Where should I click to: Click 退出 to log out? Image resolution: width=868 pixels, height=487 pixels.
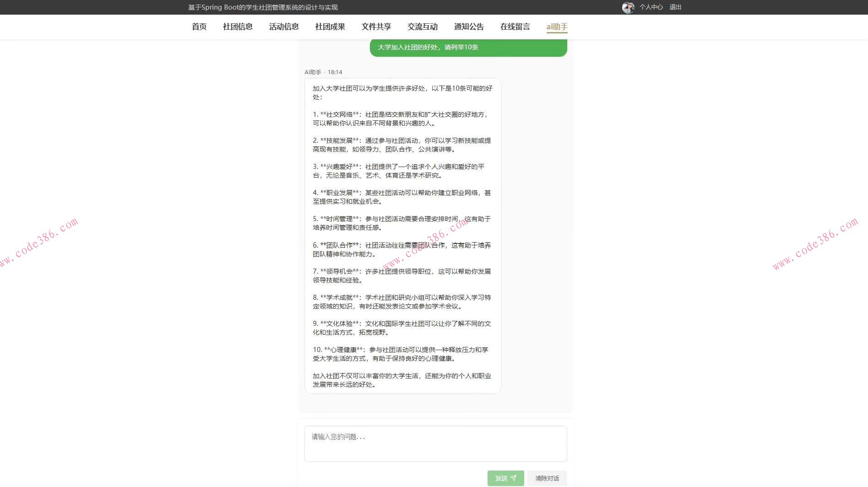click(675, 7)
